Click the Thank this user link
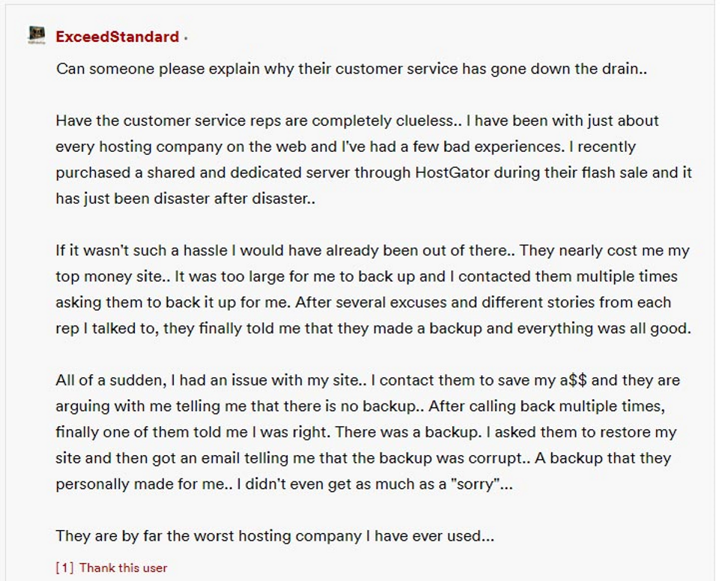 click(x=123, y=568)
